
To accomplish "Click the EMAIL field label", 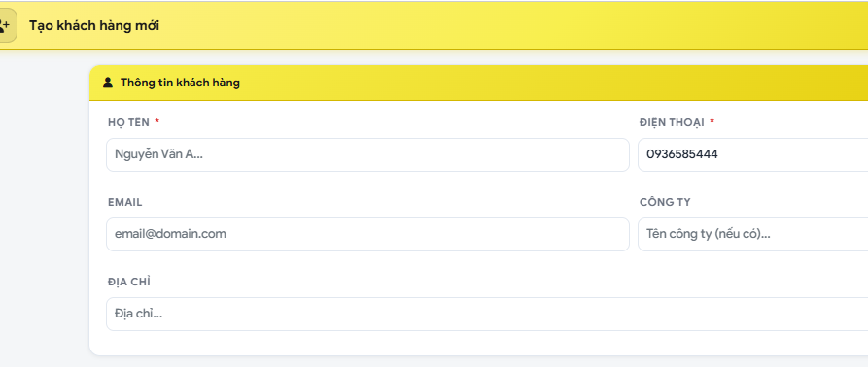I will pos(125,202).
